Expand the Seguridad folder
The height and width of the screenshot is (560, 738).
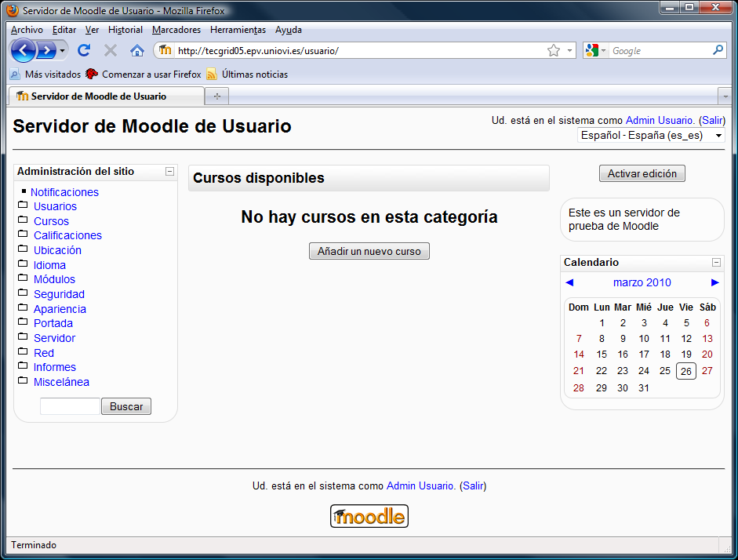[x=60, y=294]
